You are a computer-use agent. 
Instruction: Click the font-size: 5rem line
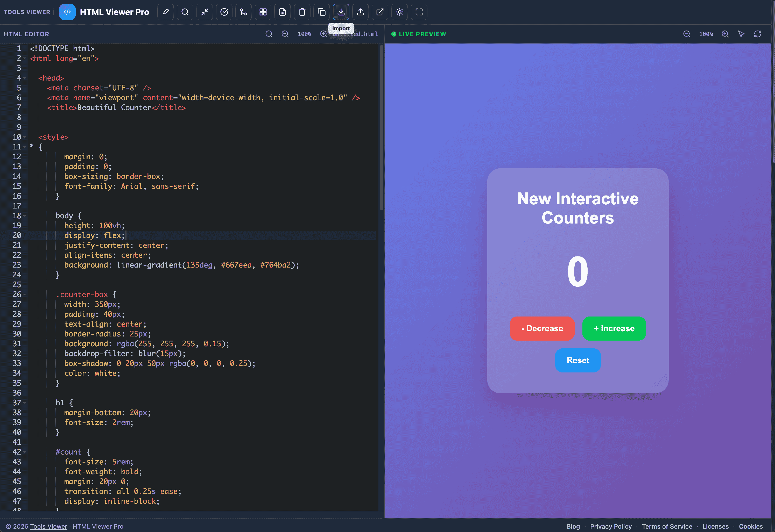[99, 462]
